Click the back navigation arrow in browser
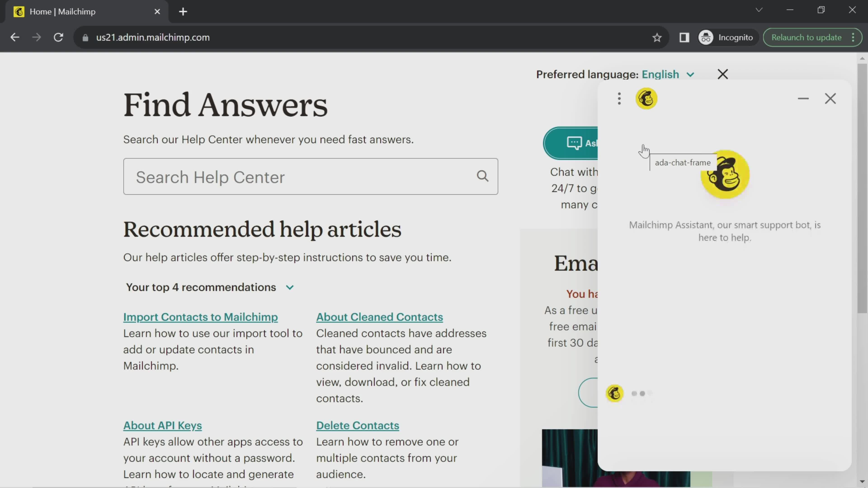The width and height of the screenshot is (868, 488). click(15, 37)
